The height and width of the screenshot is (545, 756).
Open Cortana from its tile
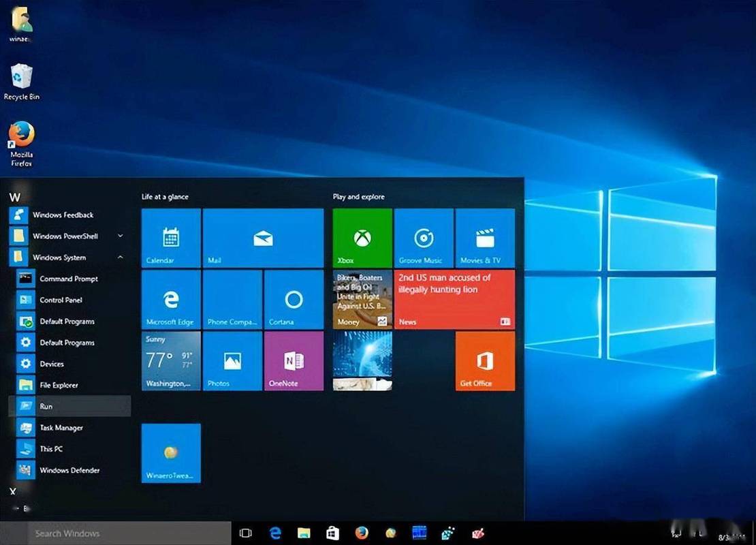(293, 298)
